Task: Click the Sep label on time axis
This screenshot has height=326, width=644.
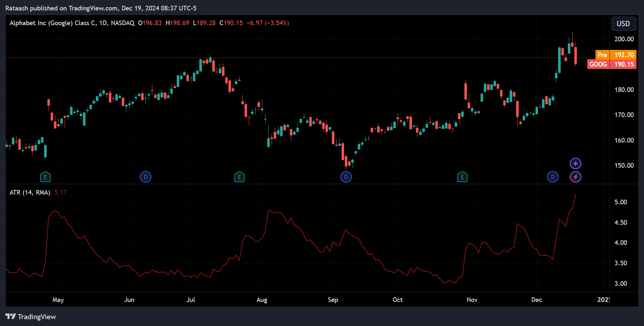Action: 333,300
